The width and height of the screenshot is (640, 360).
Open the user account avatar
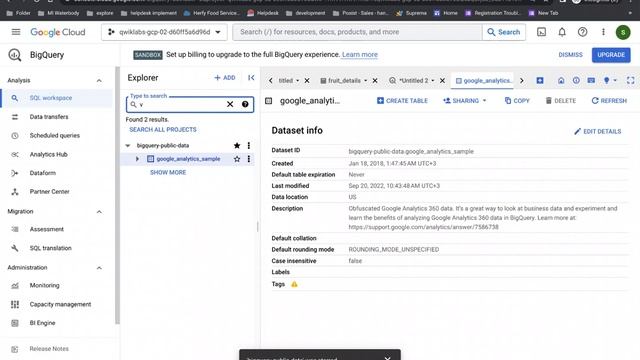[623, 32]
